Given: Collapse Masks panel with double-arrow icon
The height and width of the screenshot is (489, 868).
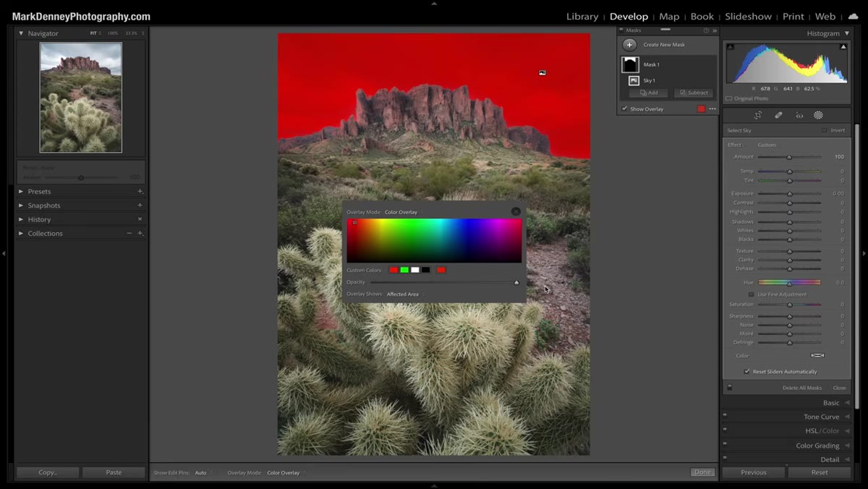Looking at the screenshot, I should (x=715, y=30).
